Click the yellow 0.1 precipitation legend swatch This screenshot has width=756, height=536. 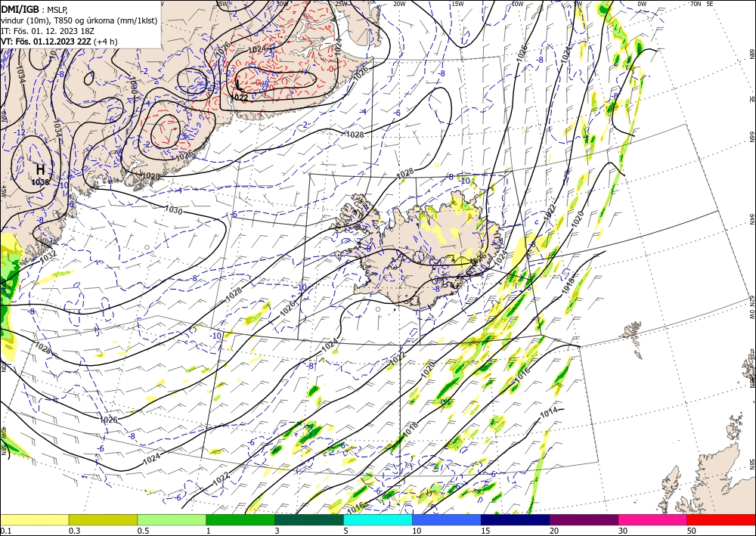tap(34, 519)
